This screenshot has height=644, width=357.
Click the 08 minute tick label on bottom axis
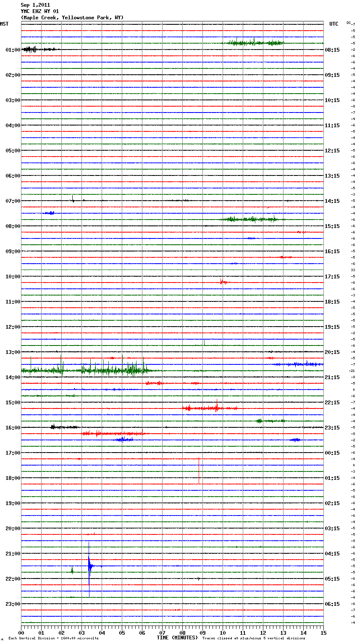pos(182,633)
